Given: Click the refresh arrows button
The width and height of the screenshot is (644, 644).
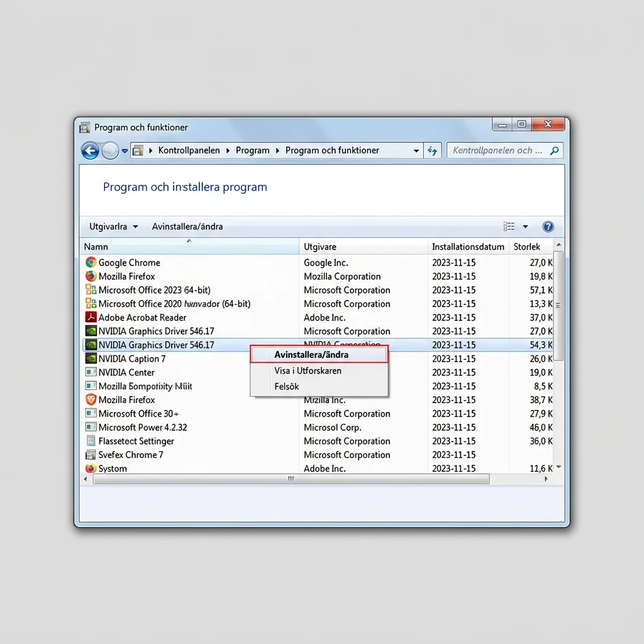Looking at the screenshot, I should point(433,151).
